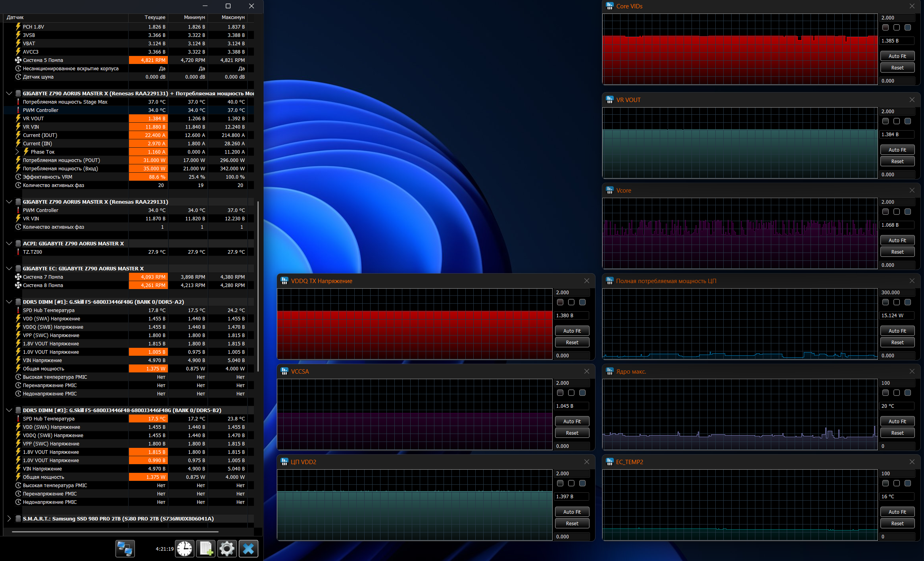Click the Core VIDs graph window icon
Screen dimensions: 924x561
tap(609, 6)
